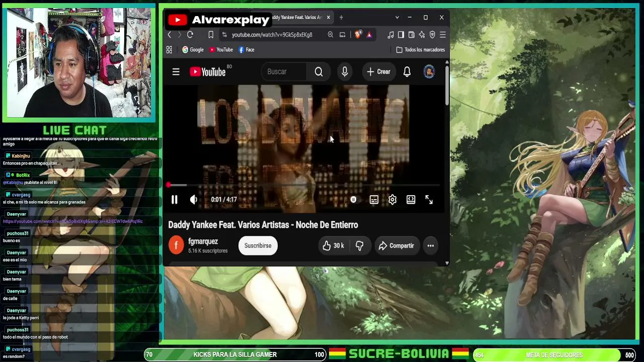Viewport: 644px width, 362px height.
Task: Reload the YouTube page
Action: click(x=190, y=35)
